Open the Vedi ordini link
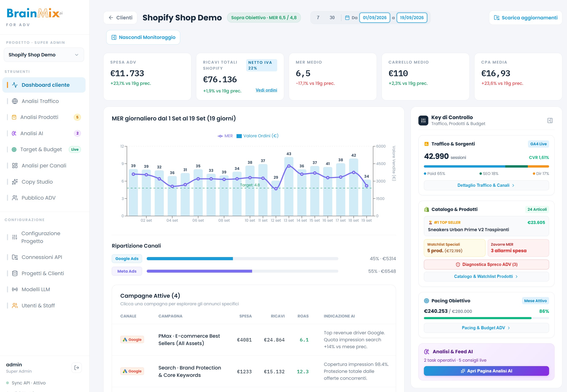Image resolution: width=567 pixels, height=392 pixels. [x=266, y=90]
